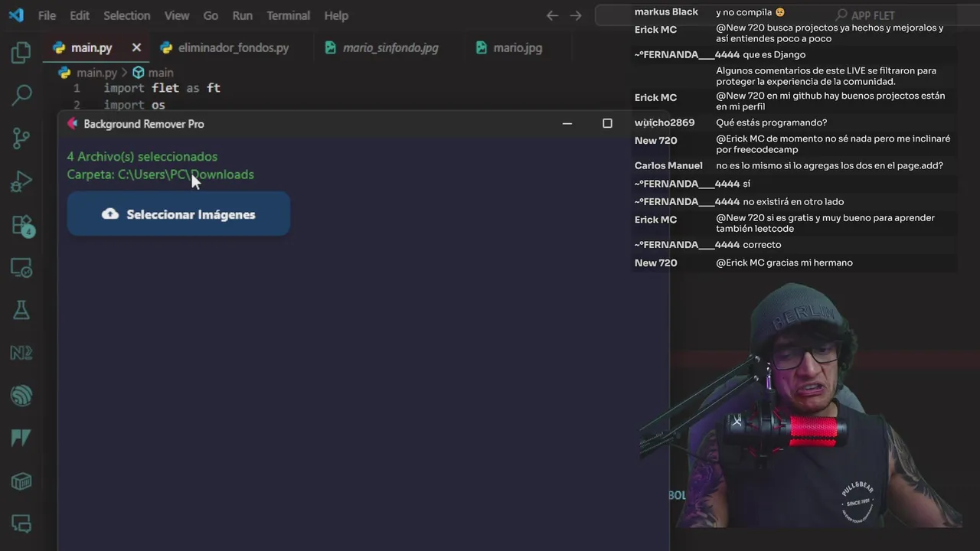Maximize the Background Remover Pro window
This screenshot has width=980, height=551.
click(x=607, y=123)
